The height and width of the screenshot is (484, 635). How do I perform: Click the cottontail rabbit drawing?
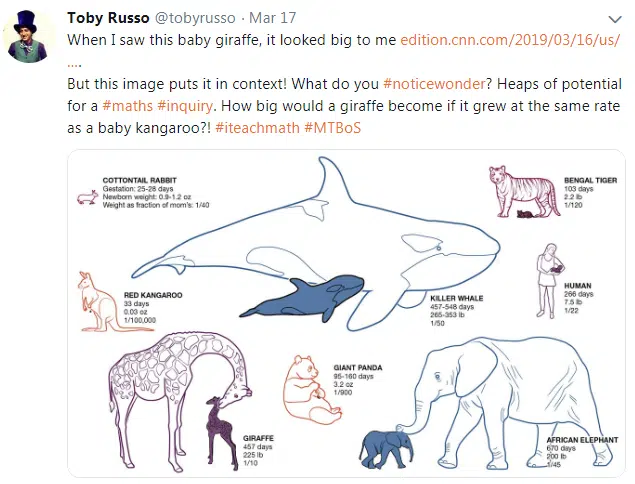tap(87, 197)
